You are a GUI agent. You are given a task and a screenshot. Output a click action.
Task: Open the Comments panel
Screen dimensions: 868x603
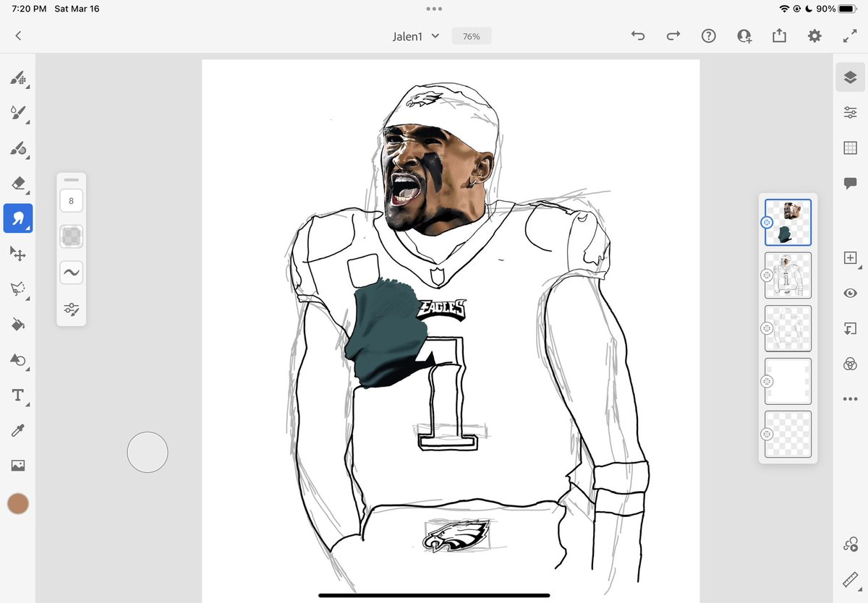click(850, 183)
